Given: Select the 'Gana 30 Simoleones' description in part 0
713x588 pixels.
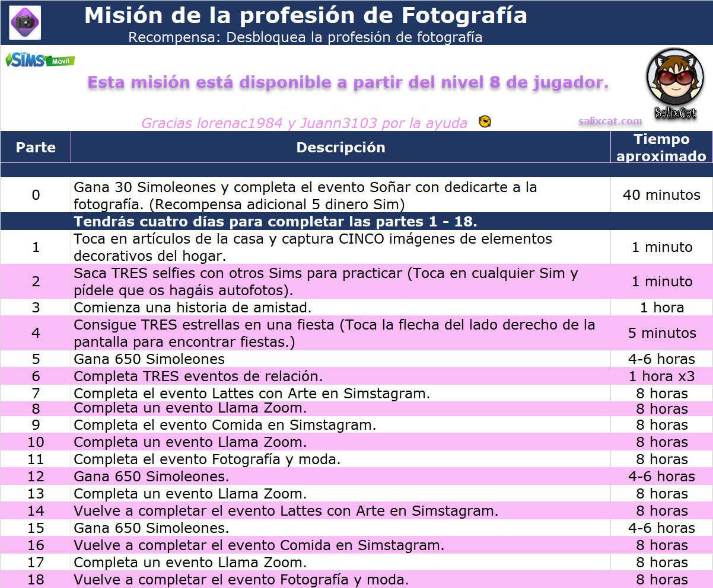Looking at the screenshot, I should click(340, 196).
